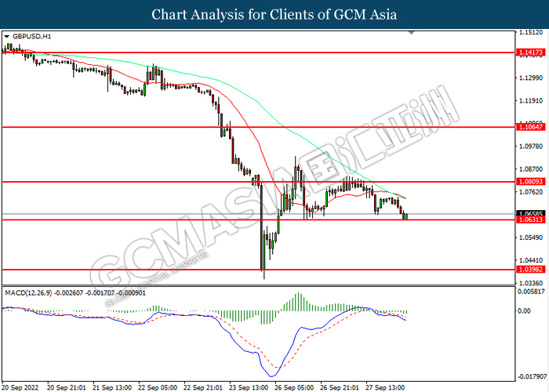Click the 1.08700 price axis value

click(x=531, y=169)
